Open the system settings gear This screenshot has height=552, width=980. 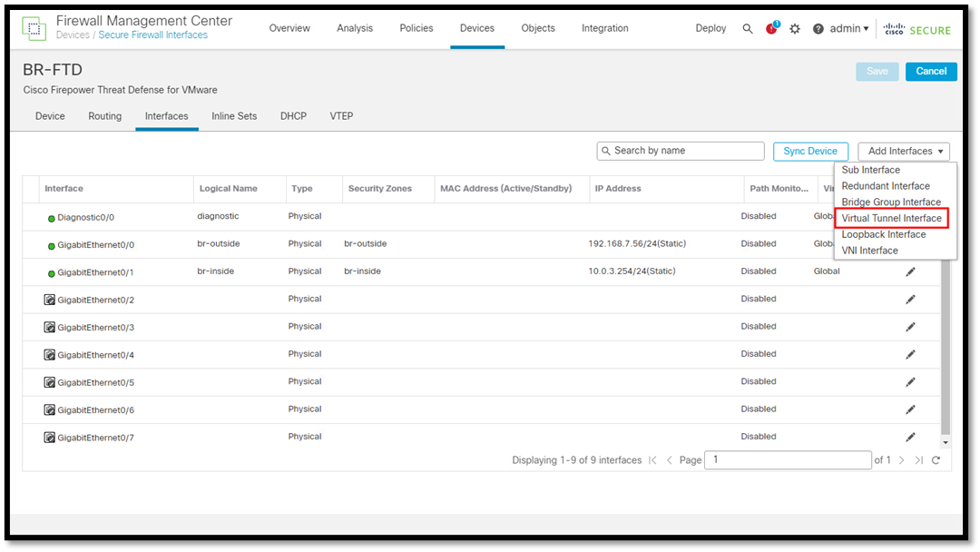point(794,28)
